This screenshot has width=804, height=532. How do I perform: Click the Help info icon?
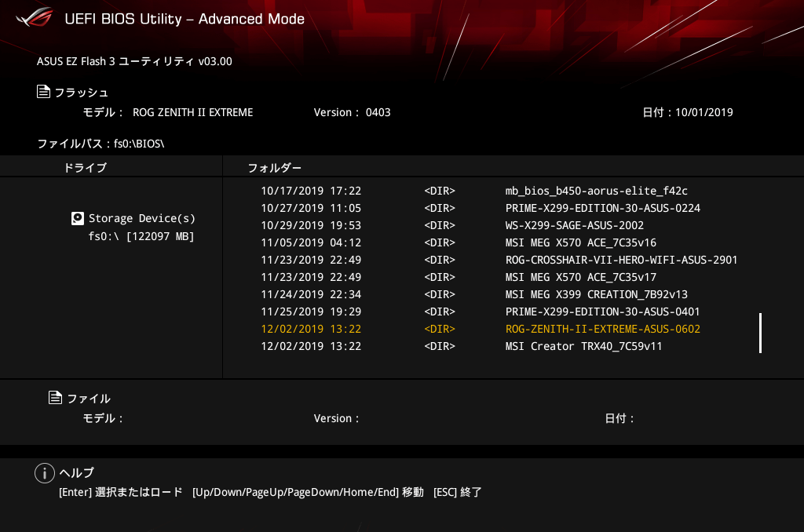click(x=45, y=473)
